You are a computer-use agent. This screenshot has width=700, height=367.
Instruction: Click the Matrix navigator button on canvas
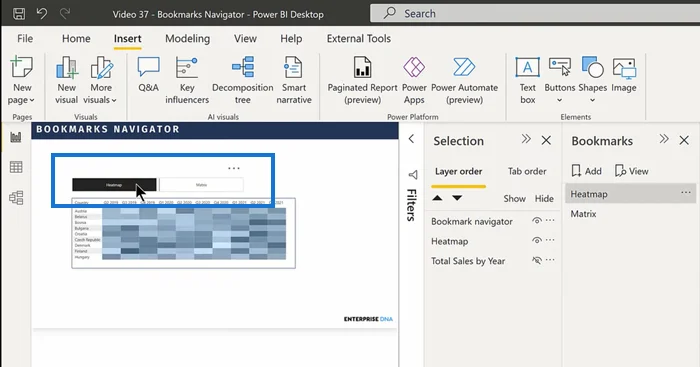pos(201,185)
